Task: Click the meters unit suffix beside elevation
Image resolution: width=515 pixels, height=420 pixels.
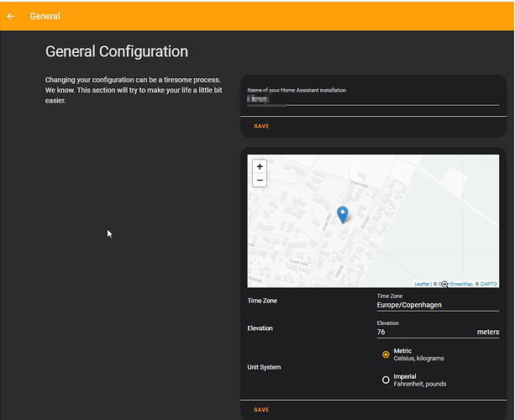Action: [488, 332]
